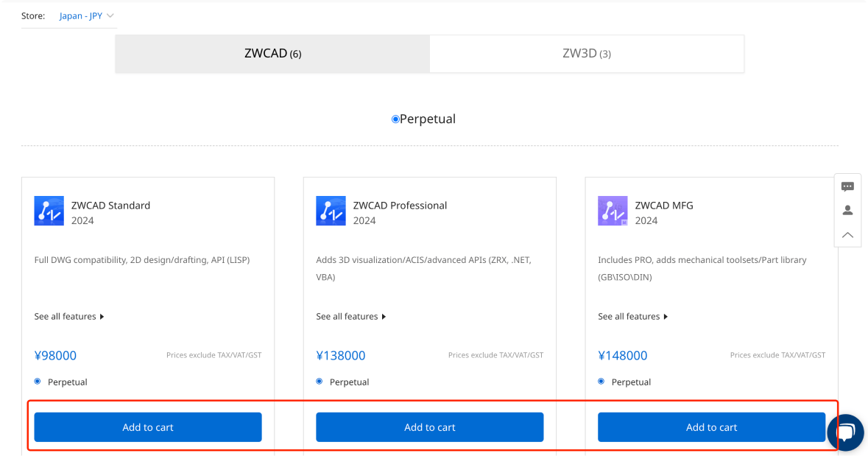Select Perpetual licensing option at top
Image resolution: width=868 pixels, height=456 pixels.
tap(423, 119)
